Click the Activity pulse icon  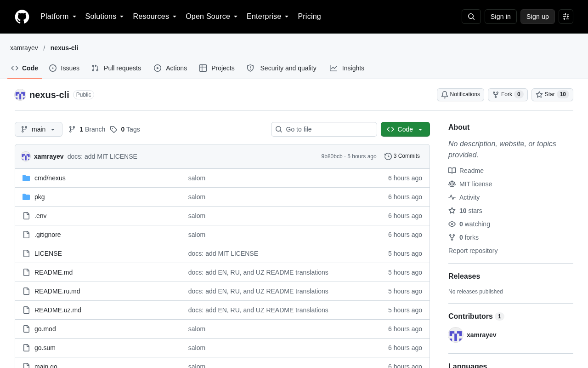(452, 197)
